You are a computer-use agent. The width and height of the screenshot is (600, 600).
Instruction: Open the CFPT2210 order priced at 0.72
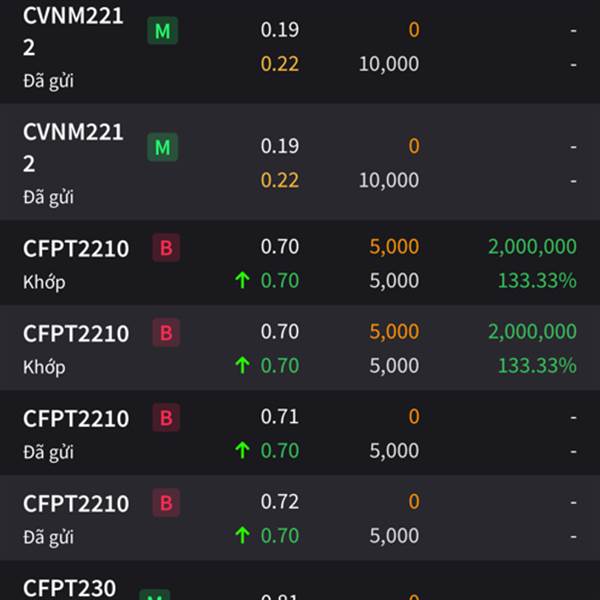(x=300, y=518)
